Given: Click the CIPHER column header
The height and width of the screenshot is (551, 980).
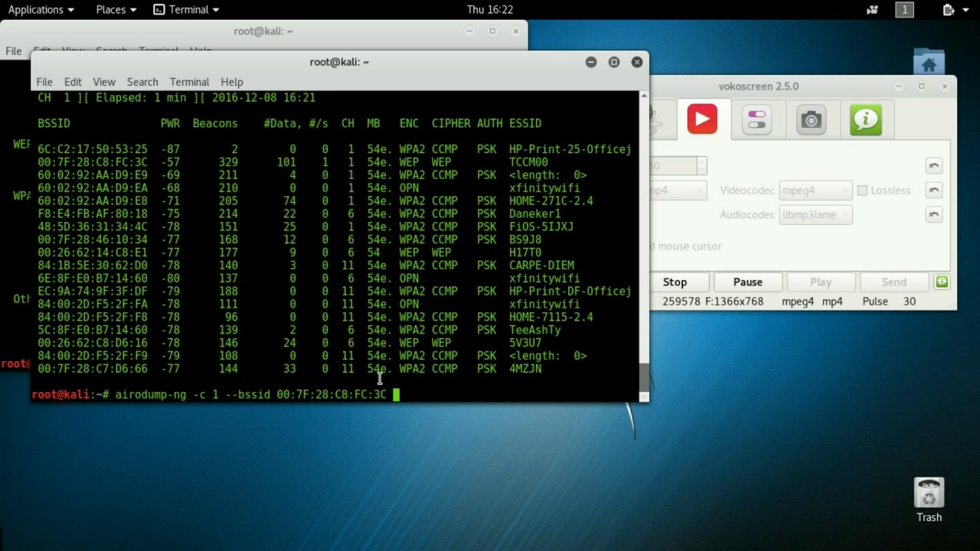Looking at the screenshot, I should pos(451,123).
